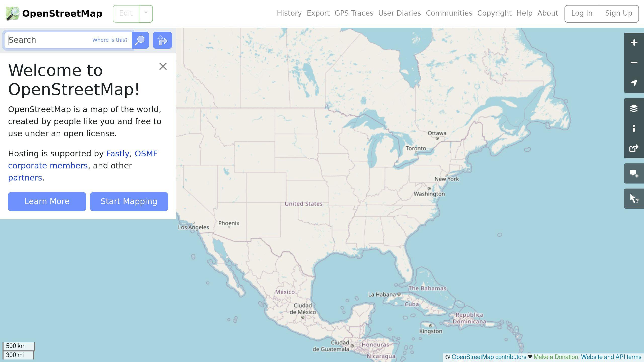
Task: Open GPS Traces
Action: [x=354, y=13]
